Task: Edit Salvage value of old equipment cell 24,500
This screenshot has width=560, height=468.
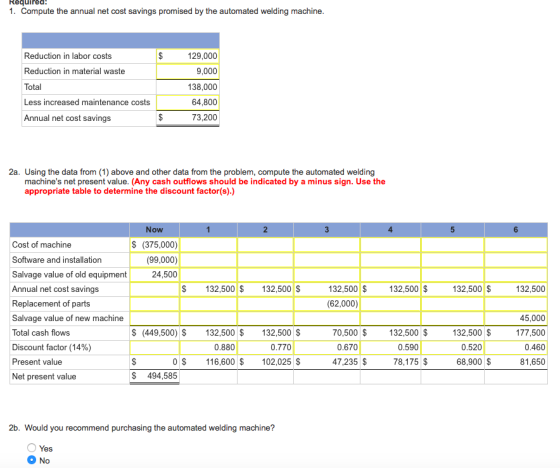Action: pos(154,274)
